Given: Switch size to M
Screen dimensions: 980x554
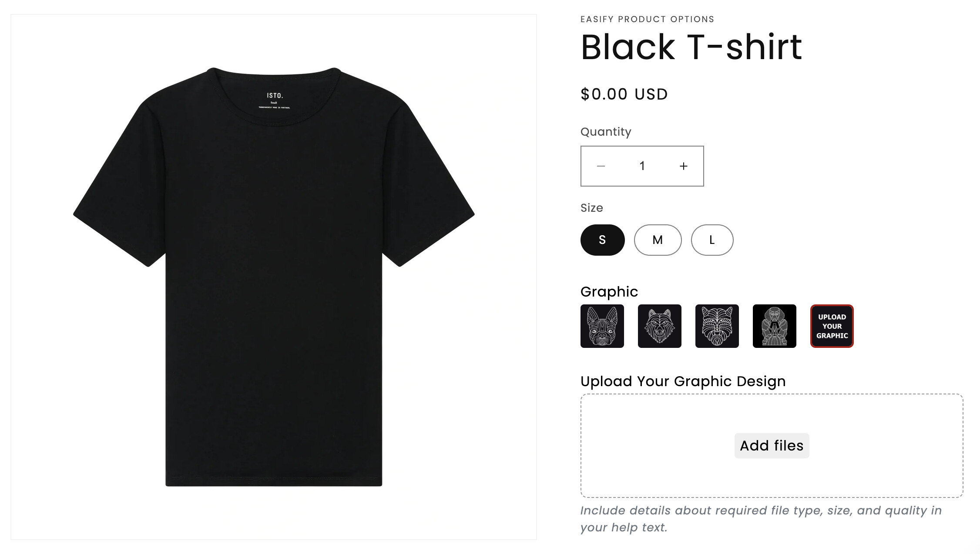Looking at the screenshot, I should pyautogui.click(x=658, y=240).
